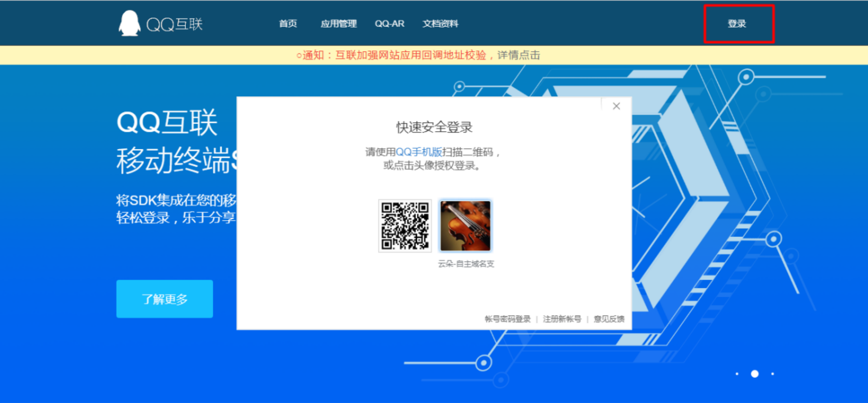This screenshot has height=403, width=868.
Task: Switch to 帐号密码登录
Action: pos(507,319)
